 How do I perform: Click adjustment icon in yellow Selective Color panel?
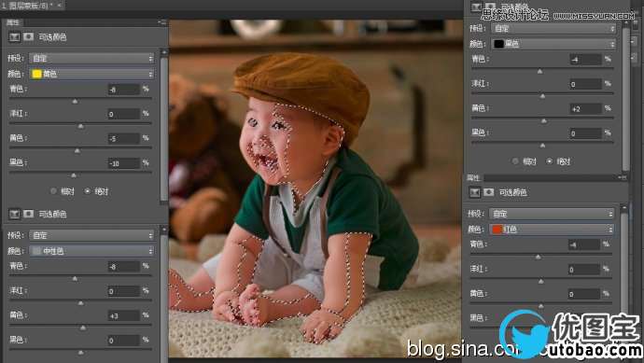pos(14,37)
